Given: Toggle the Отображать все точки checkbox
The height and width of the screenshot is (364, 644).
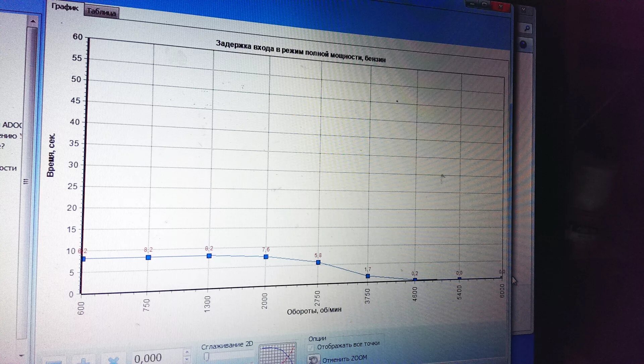Looking at the screenshot, I should (311, 348).
